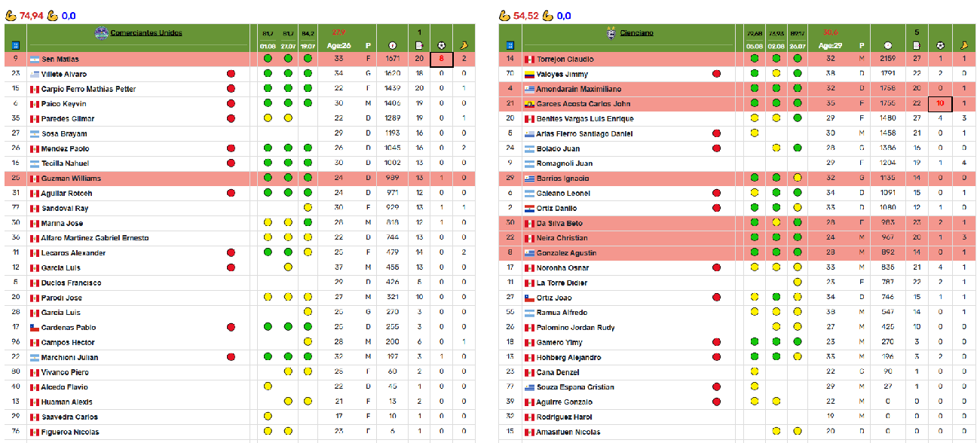Open the Comerciantes Unidos team link
The image size is (980, 443).
click(x=146, y=33)
